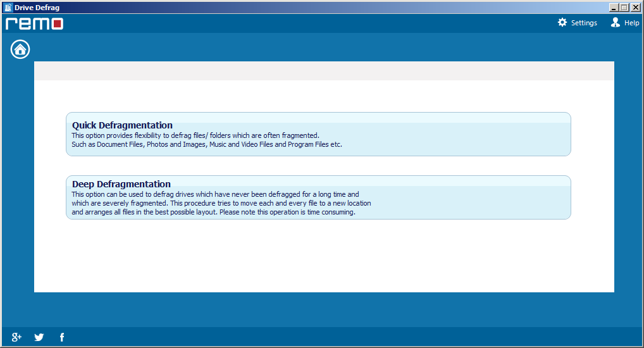
Task: Open the Help menu label
Action: pyautogui.click(x=631, y=23)
